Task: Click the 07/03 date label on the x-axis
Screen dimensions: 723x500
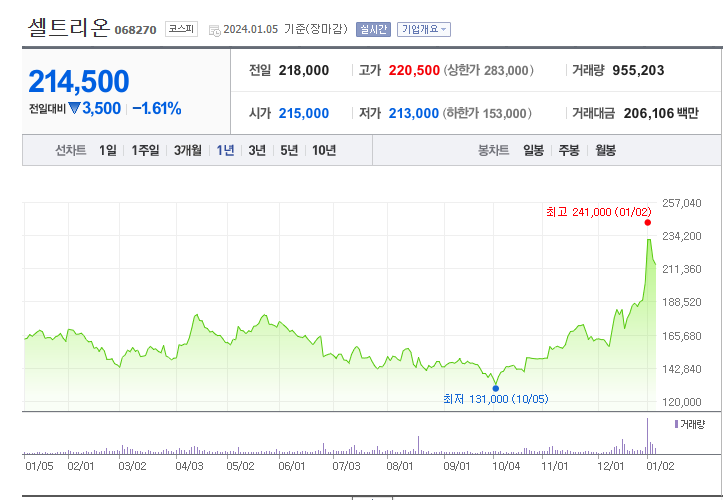Action: pos(346,466)
